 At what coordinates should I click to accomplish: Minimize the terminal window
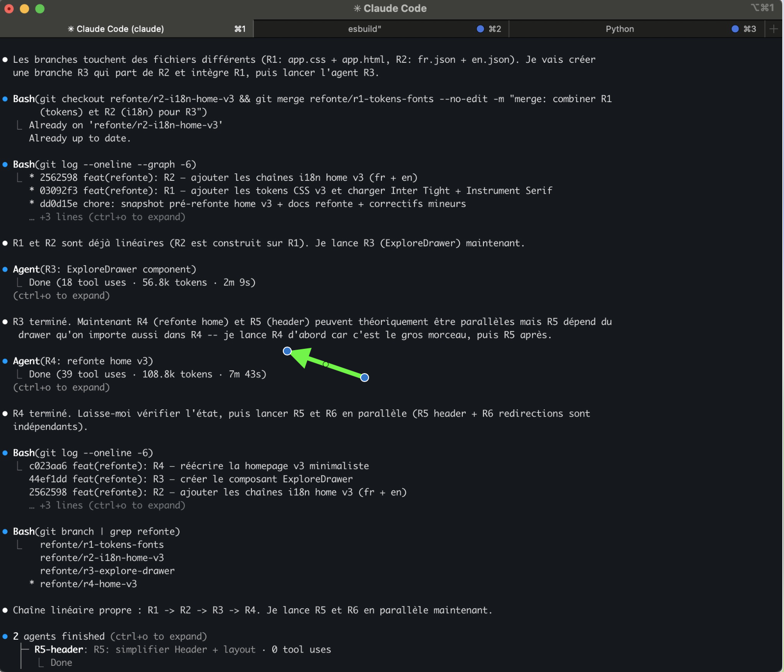coord(24,8)
